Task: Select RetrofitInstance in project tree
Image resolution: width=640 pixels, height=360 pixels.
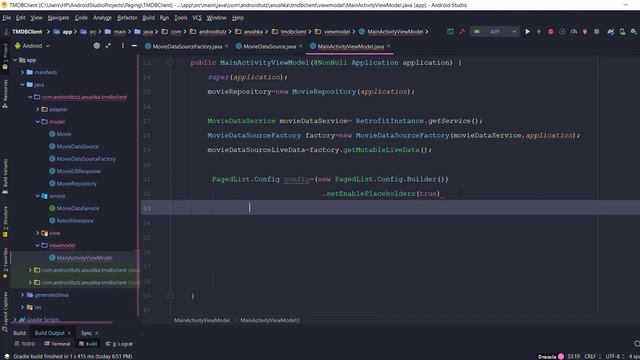Action: coord(75,220)
